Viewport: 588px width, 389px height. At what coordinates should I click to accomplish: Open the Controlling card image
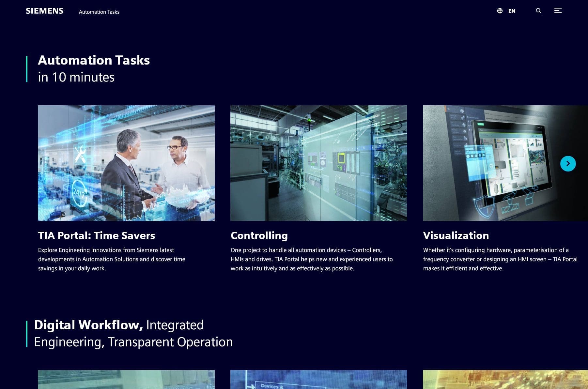coord(319,163)
